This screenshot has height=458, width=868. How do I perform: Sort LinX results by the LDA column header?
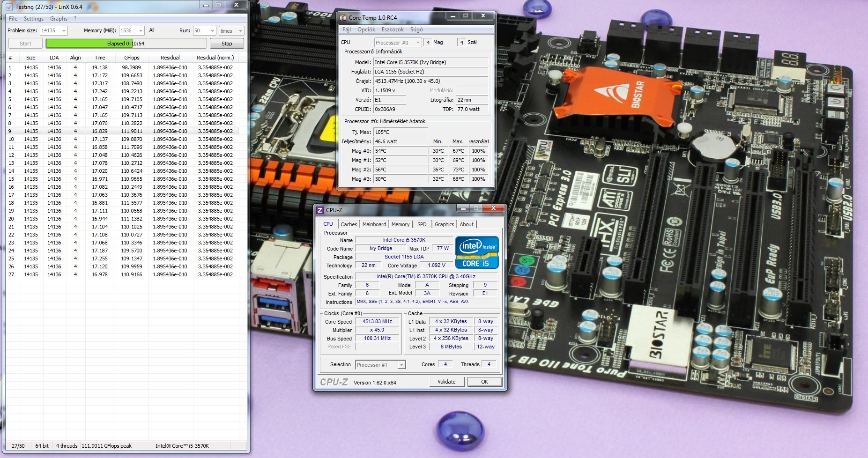point(54,58)
